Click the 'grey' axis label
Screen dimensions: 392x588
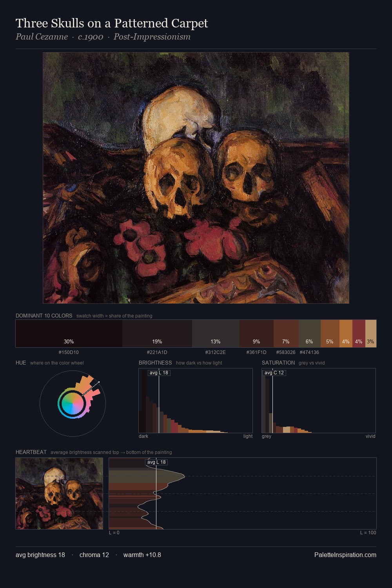click(x=267, y=436)
